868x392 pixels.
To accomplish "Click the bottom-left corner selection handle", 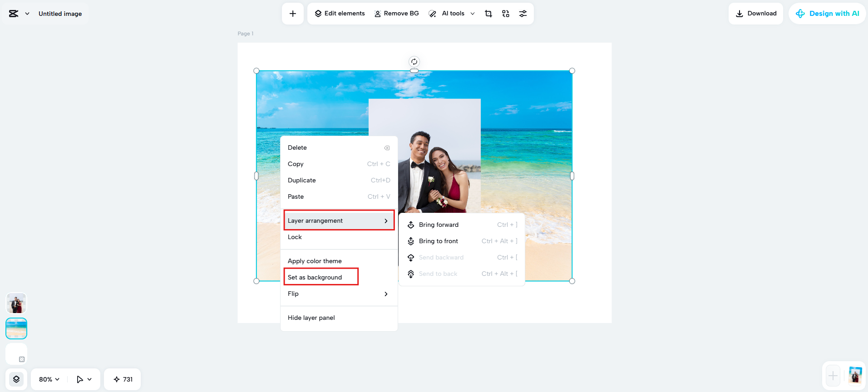I will (x=256, y=281).
